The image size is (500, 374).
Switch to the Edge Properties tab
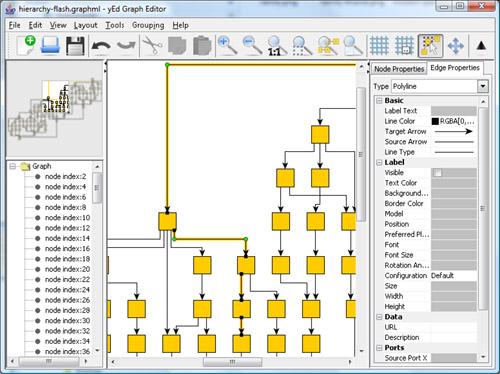[455, 68]
